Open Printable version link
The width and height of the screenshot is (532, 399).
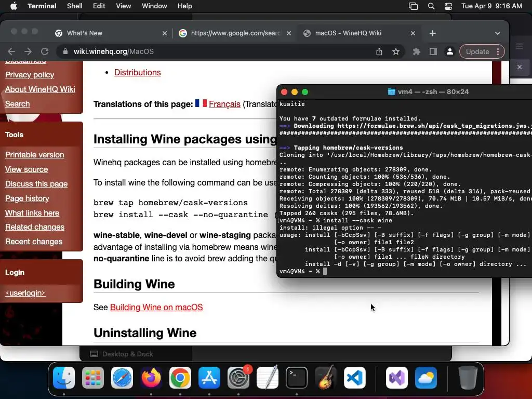point(35,155)
